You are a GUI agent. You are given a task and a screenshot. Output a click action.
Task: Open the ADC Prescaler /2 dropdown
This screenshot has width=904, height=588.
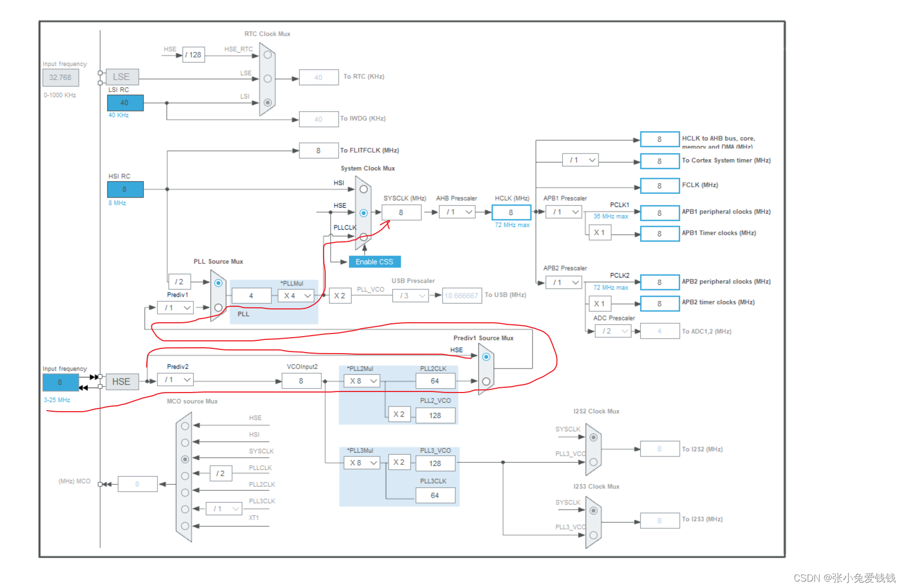[x=613, y=331]
